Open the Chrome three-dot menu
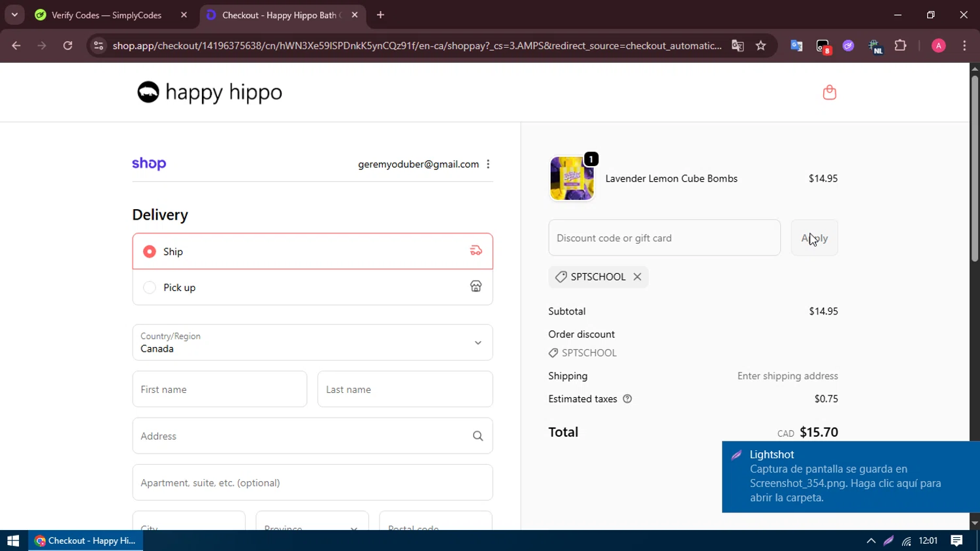This screenshot has width=980, height=551. coord(964,46)
